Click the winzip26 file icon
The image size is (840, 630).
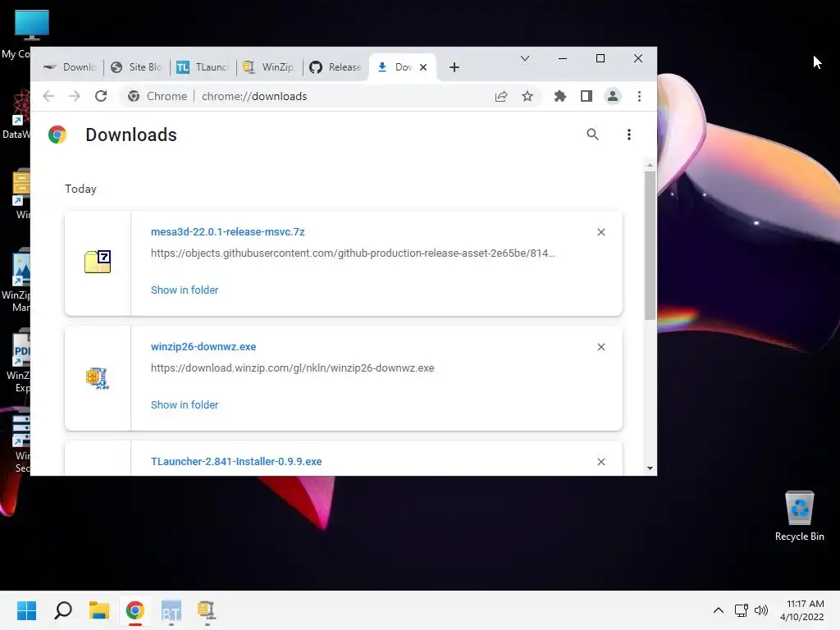pyautogui.click(x=98, y=377)
